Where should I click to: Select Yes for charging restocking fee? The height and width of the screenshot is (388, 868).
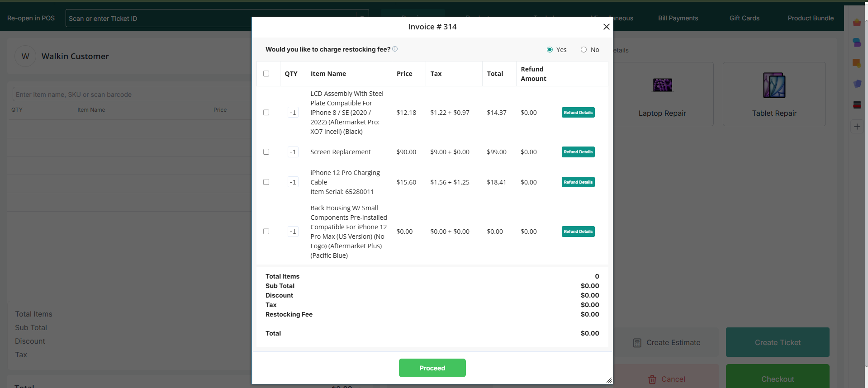[x=550, y=50]
